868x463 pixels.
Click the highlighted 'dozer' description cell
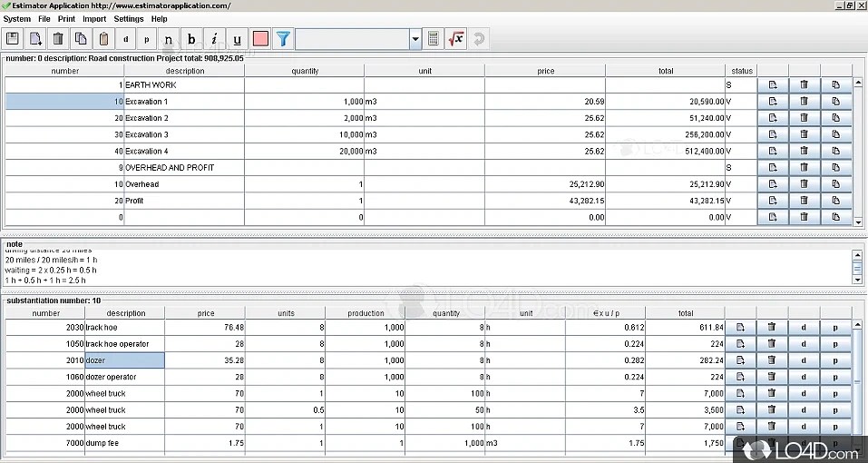124,360
